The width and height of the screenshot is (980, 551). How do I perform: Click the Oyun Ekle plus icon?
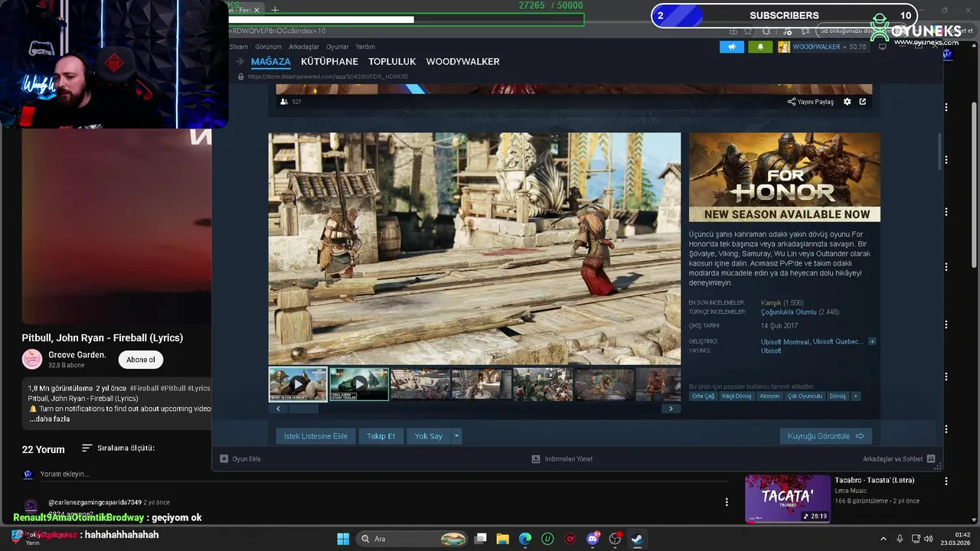pyautogui.click(x=224, y=459)
